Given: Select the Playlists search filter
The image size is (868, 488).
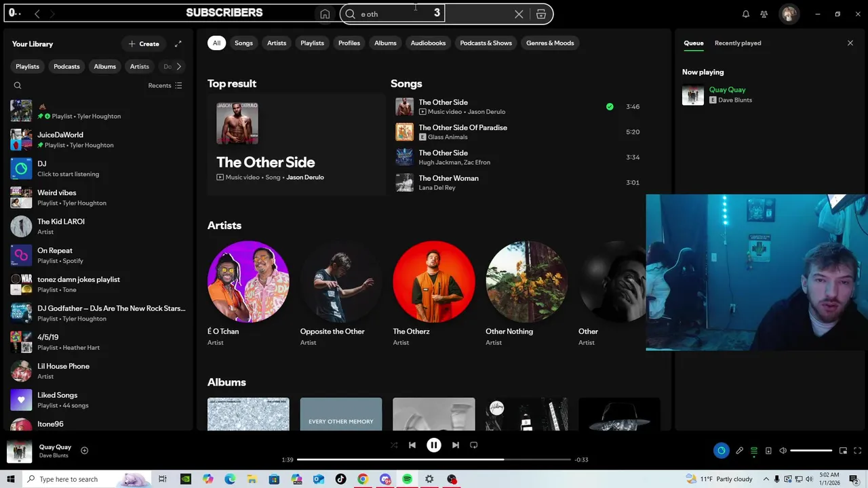Looking at the screenshot, I should tap(312, 43).
